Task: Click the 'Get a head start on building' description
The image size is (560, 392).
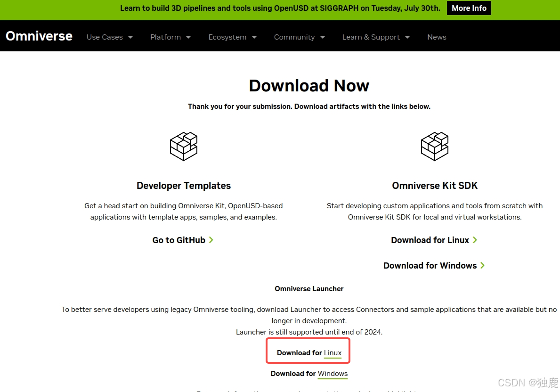Action: tap(184, 212)
